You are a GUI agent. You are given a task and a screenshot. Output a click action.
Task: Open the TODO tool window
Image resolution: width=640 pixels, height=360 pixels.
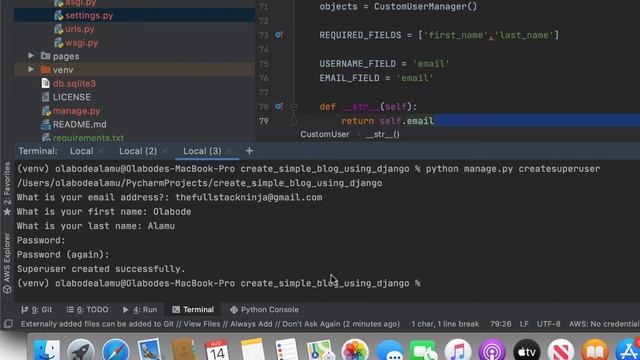coord(87,309)
